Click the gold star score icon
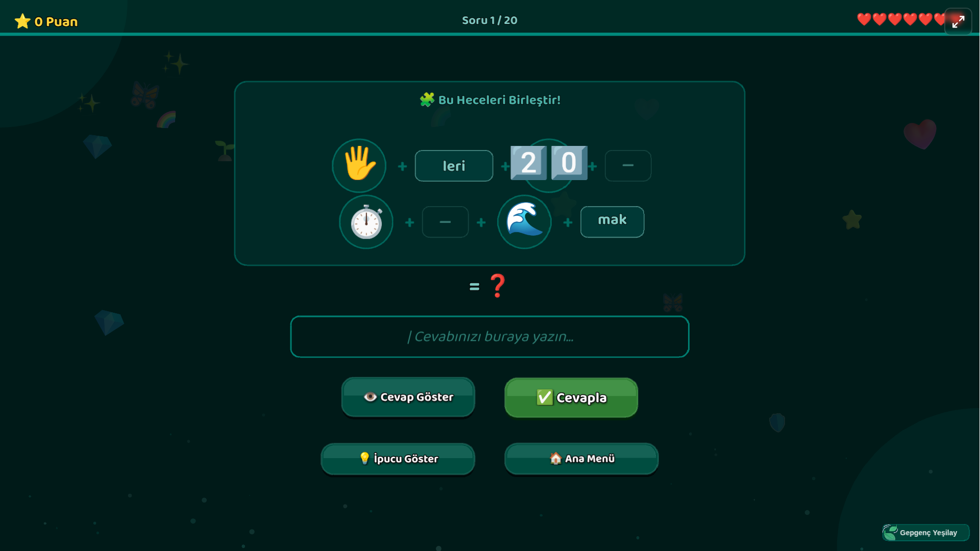Screen dimensions: 980x551 tap(22, 21)
